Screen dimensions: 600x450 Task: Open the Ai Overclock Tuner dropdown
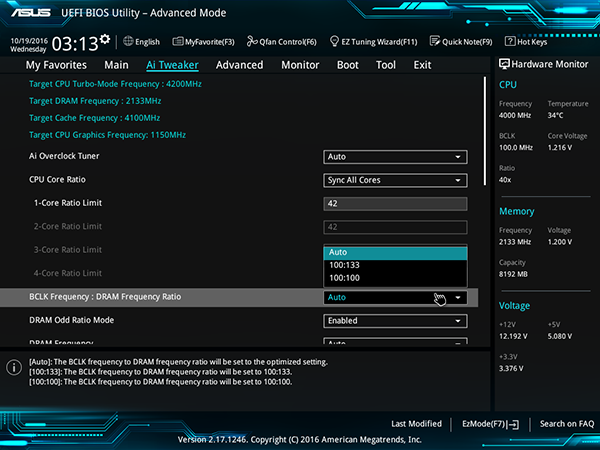coord(395,157)
